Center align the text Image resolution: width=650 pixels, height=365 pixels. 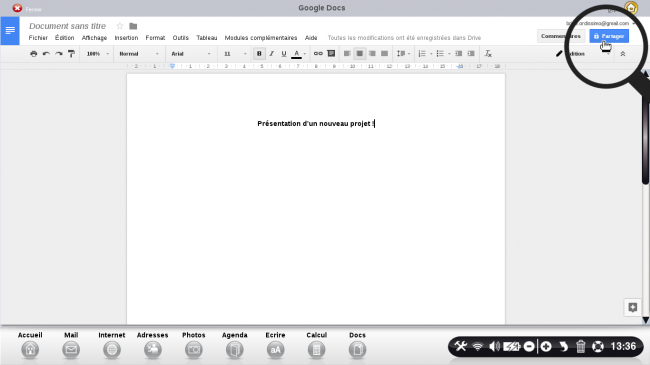click(359, 54)
